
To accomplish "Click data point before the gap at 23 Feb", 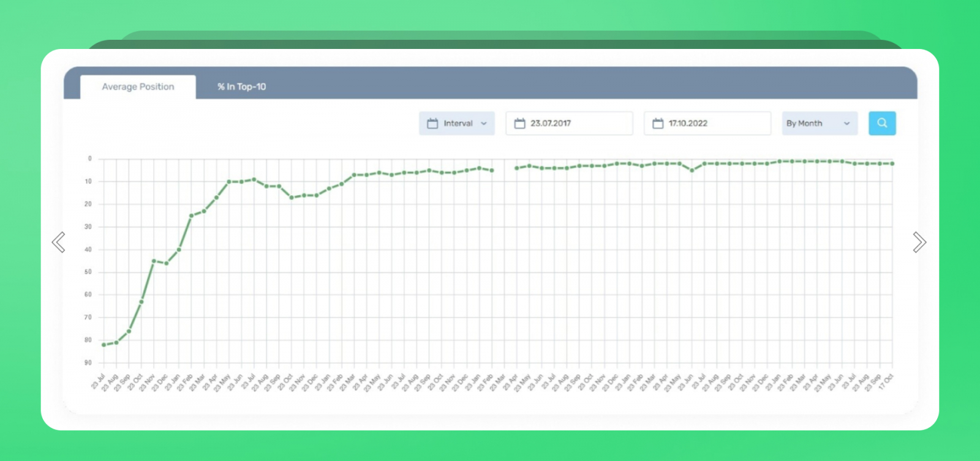I will (x=492, y=170).
